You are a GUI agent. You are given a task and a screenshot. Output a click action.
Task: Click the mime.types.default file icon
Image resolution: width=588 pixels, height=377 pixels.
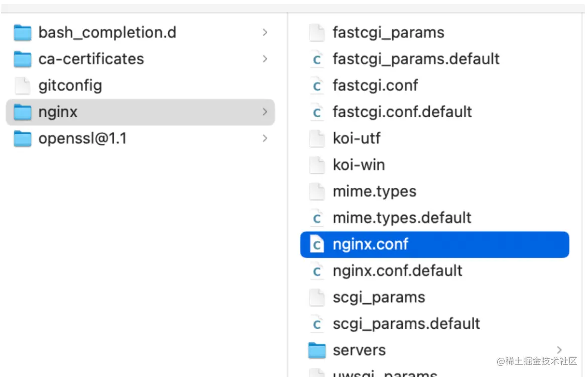tap(317, 218)
